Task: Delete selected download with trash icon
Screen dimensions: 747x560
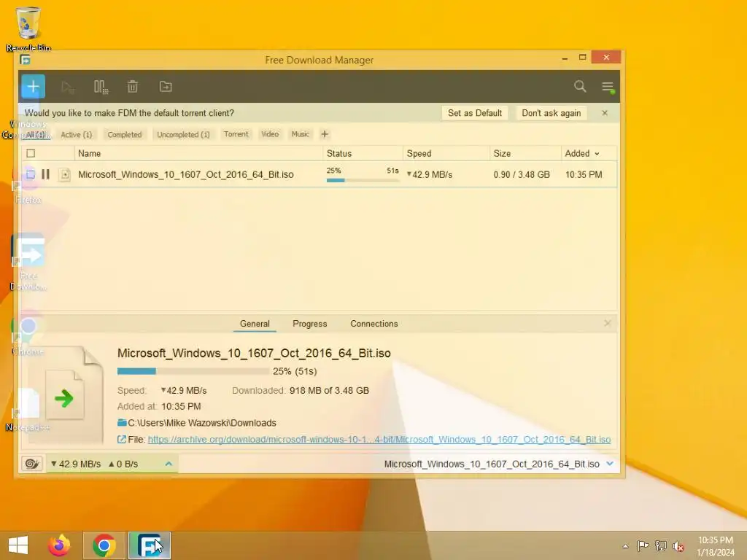Action: click(133, 87)
